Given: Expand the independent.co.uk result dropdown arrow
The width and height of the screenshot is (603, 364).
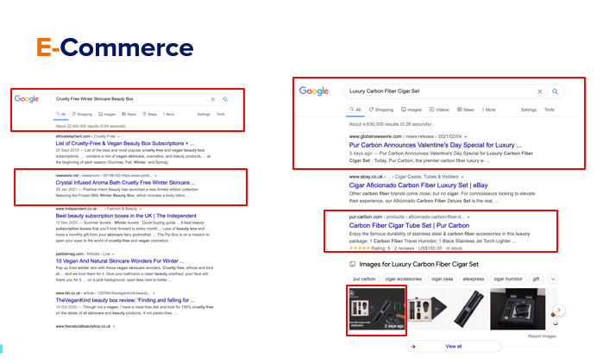Looking at the screenshot, I should (141, 209).
